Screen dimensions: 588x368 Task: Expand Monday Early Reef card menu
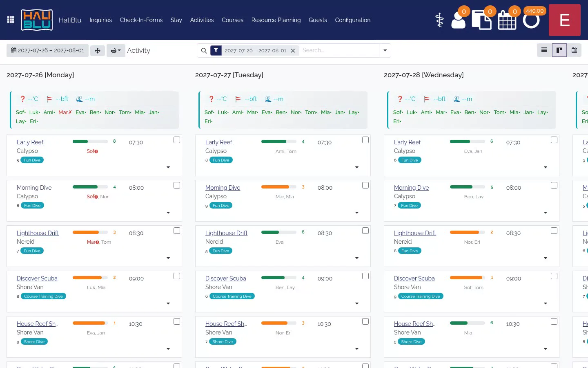coord(168,167)
